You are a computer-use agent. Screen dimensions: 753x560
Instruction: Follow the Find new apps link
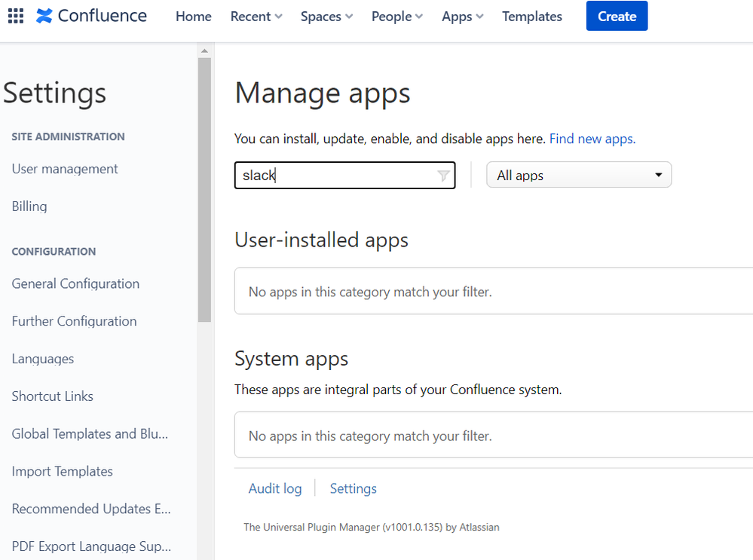click(x=592, y=139)
